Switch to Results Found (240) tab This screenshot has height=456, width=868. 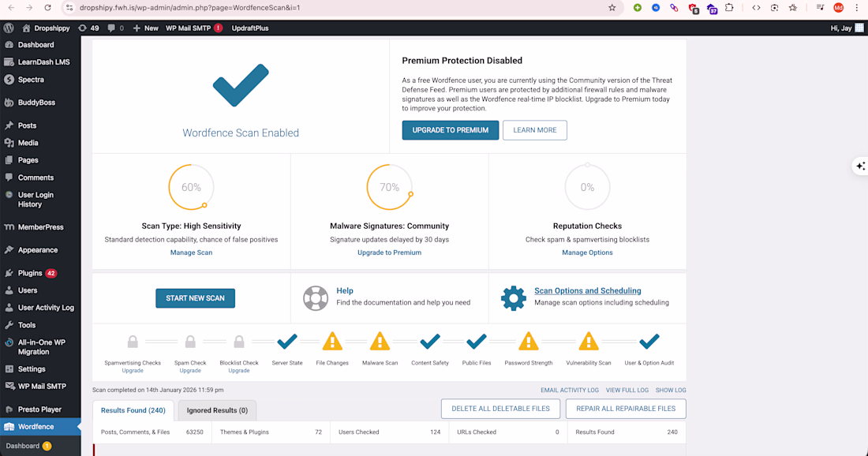click(x=133, y=410)
